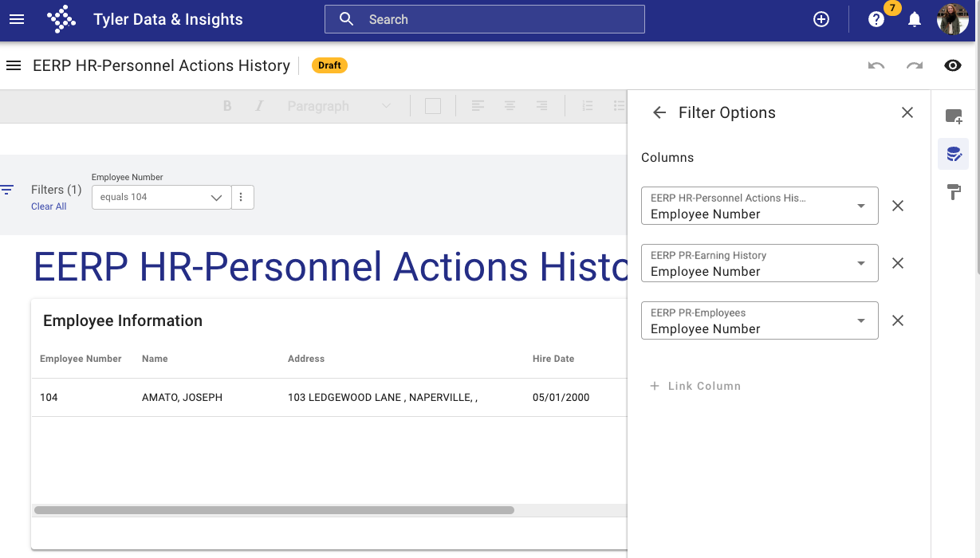Click the 'AMATO, JOSEPH' name cell
This screenshot has width=980, height=558.
(182, 397)
